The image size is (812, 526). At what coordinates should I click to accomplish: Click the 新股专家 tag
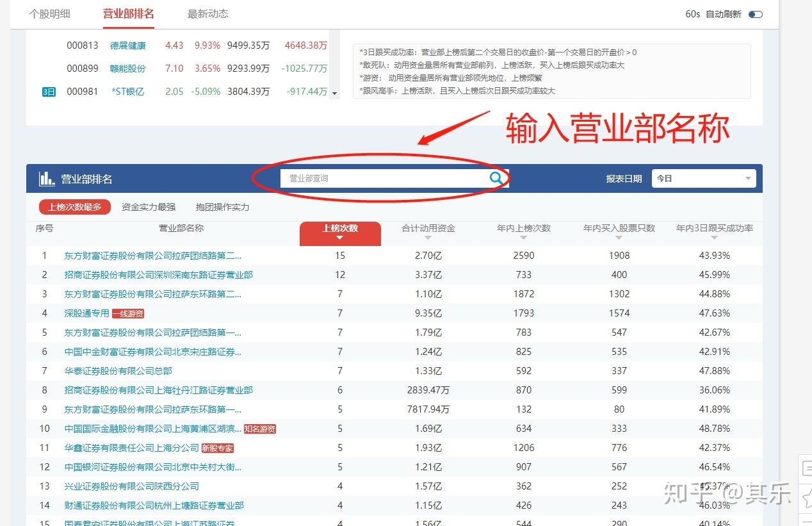pos(218,448)
